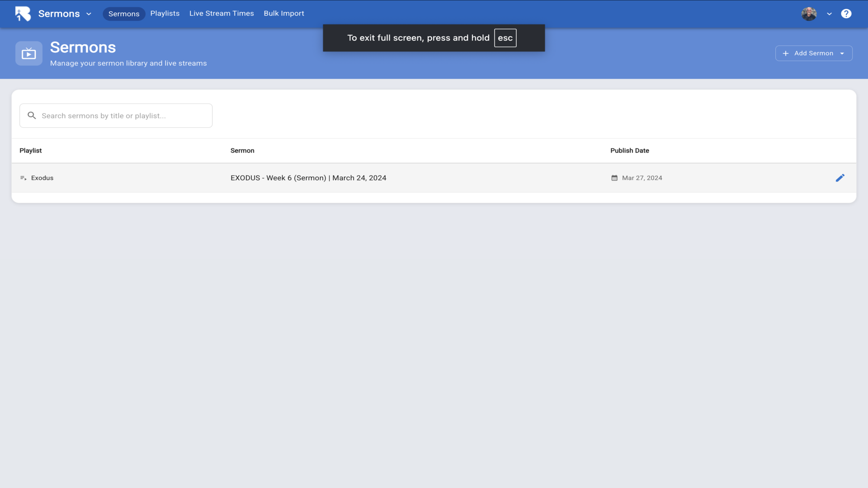The height and width of the screenshot is (488, 868).
Task: Expand the Sermons app switcher chevron
Action: [x=89, y=14]
